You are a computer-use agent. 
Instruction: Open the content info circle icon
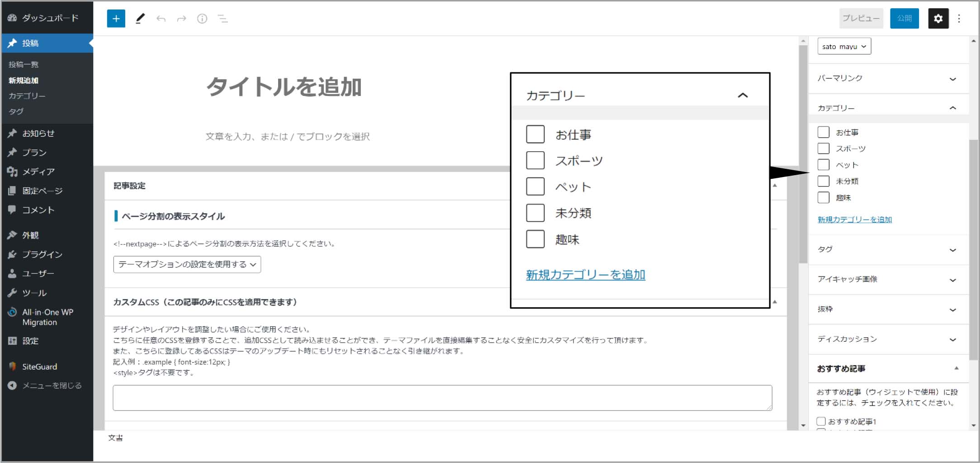pos(202,19)
